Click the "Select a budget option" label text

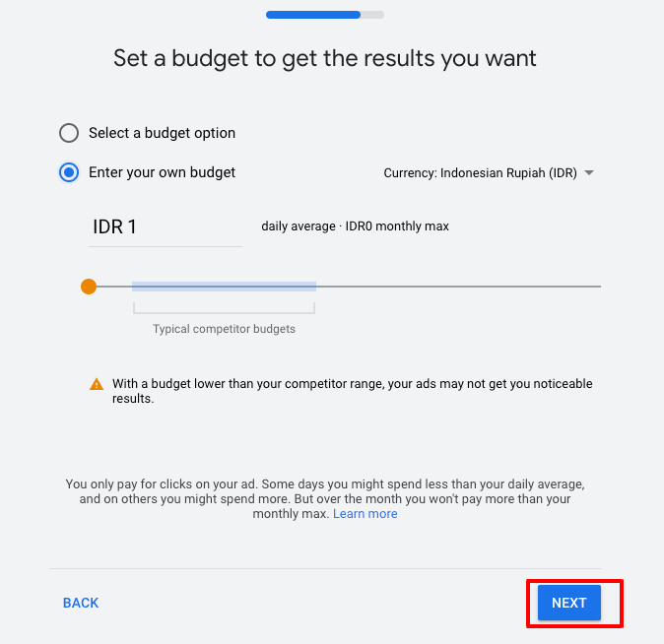(162, 133)
